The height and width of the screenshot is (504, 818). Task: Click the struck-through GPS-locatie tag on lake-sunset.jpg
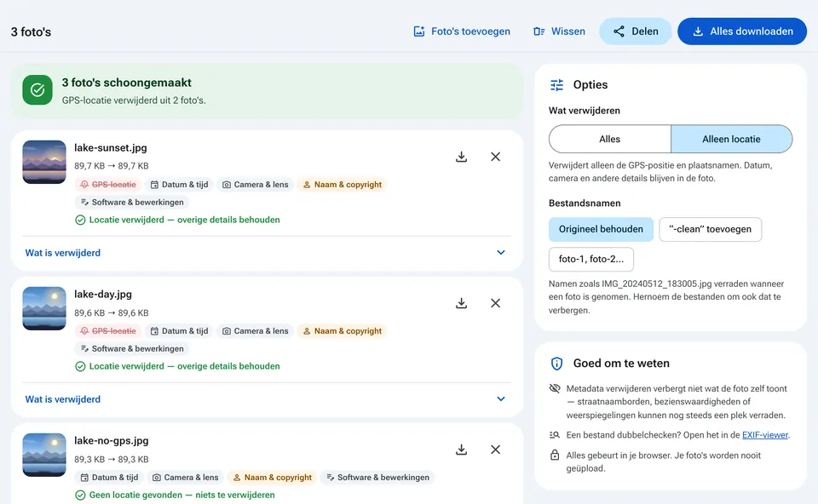point(108,185)
